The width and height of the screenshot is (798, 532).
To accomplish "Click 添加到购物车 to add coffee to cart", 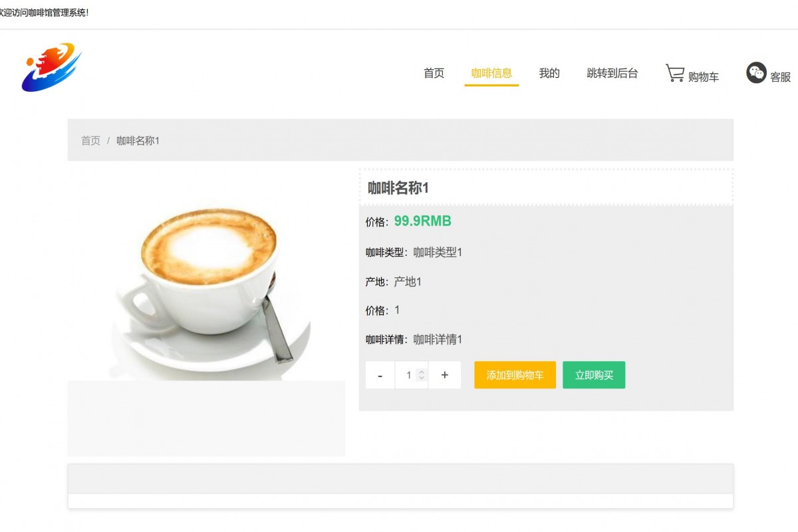I will click(515, 374).
